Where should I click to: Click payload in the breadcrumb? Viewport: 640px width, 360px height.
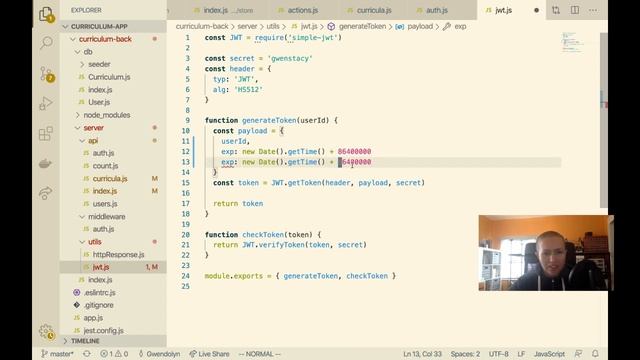pos(420,26)
